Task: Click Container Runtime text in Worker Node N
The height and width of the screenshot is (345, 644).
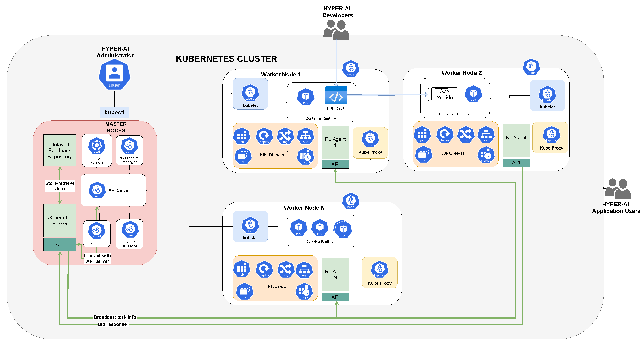Action: [x=320, y=241]
